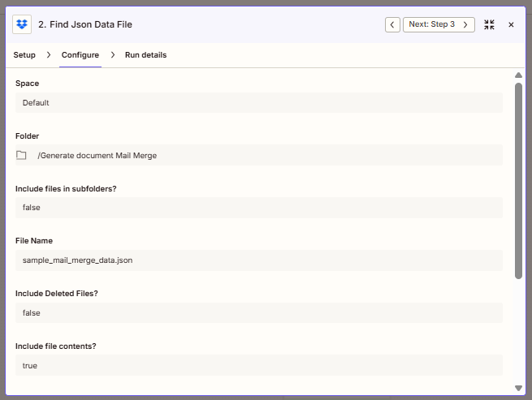
Task: Open the Run details tab
Action: tap(145, 55)
